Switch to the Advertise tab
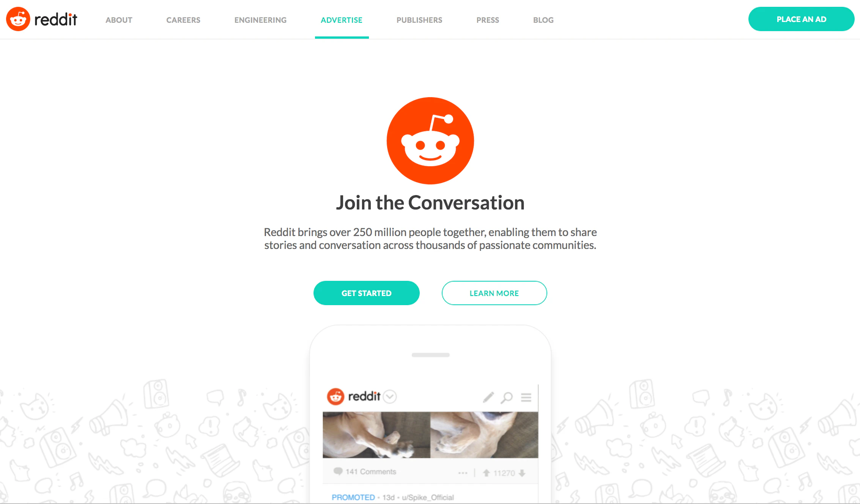Image resolution: width=860 pixels, height=504 pixels. coord(342,20)
